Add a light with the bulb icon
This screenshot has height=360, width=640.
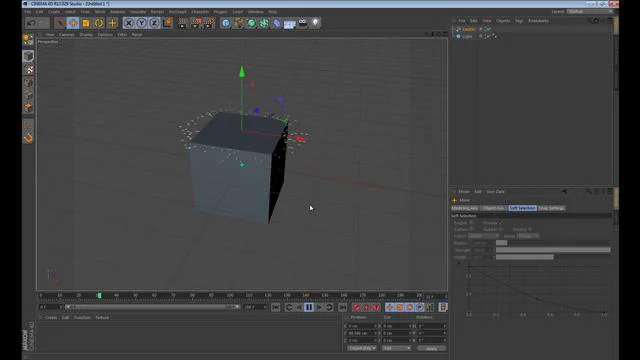tap(316, 23)
